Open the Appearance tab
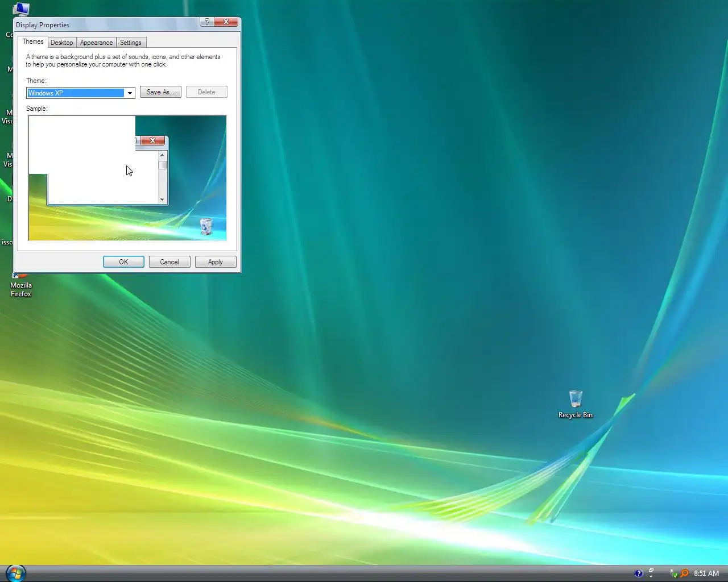Image resolution: width=728 pixels, height=582 pixels. pos(96,43)
